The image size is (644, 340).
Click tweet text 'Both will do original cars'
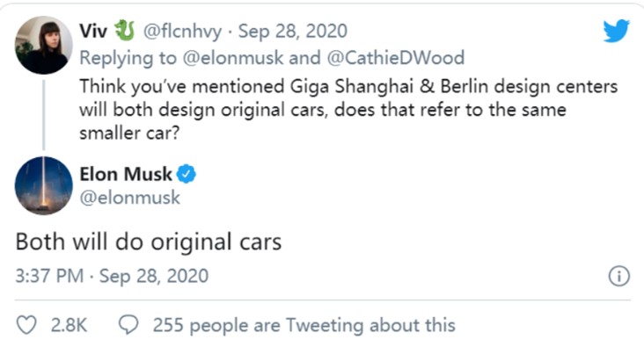(x=149, y=242)
